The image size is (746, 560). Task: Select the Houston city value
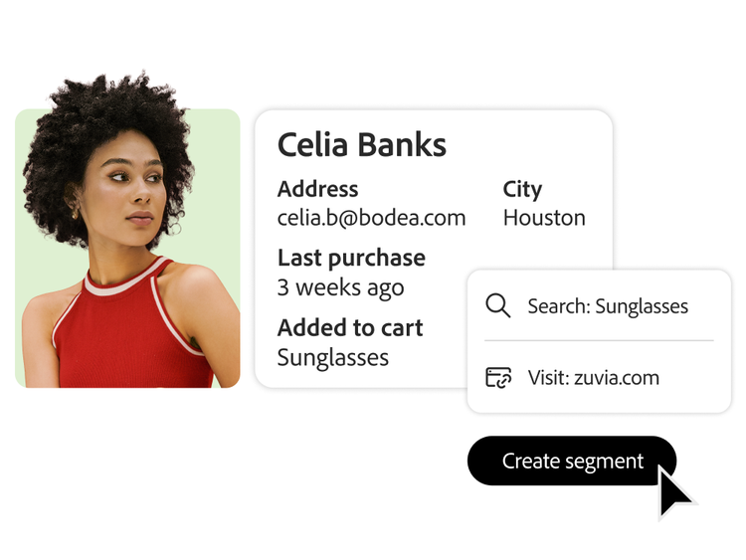pyautogui.click(x=544, y=218)
